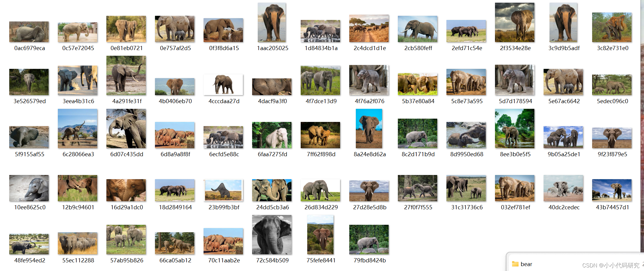Screen dimensions: 644x271
Task: Select thumbnail 27d28e5d8b
Action: [369, 191]
